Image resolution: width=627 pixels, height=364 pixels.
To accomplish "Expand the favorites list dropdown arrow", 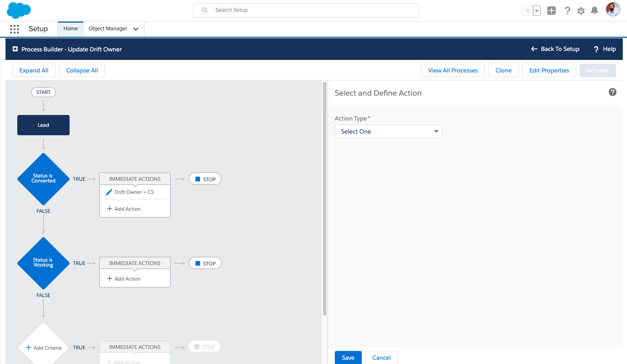I will pyautogui.click(x=537, y=11).
